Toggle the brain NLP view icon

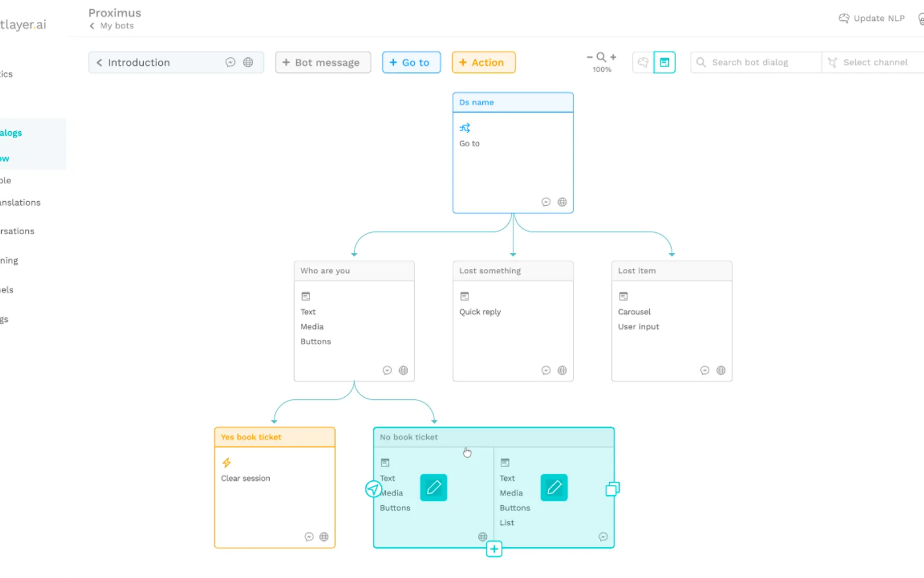pyautogui.click(x=643, y=62)
